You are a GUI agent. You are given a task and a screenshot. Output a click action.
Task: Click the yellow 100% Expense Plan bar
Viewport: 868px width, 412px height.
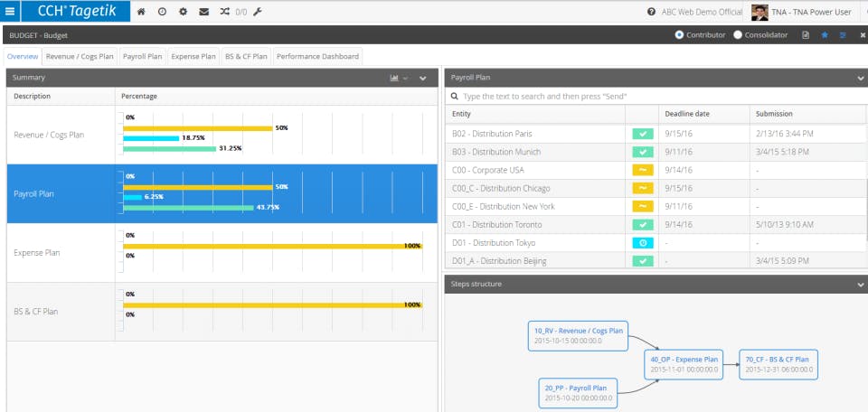(272, 246)
